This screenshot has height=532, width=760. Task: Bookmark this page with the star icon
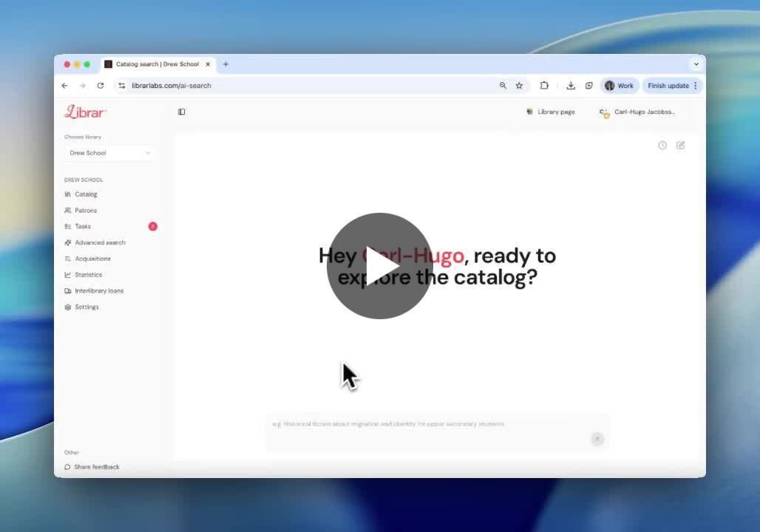pyautogui.click(x=519, y=86)
